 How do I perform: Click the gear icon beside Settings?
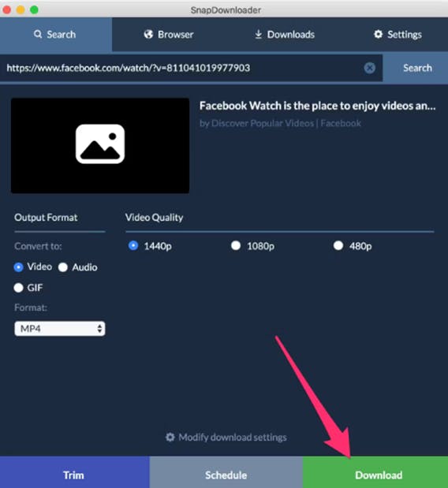(378, 34)
